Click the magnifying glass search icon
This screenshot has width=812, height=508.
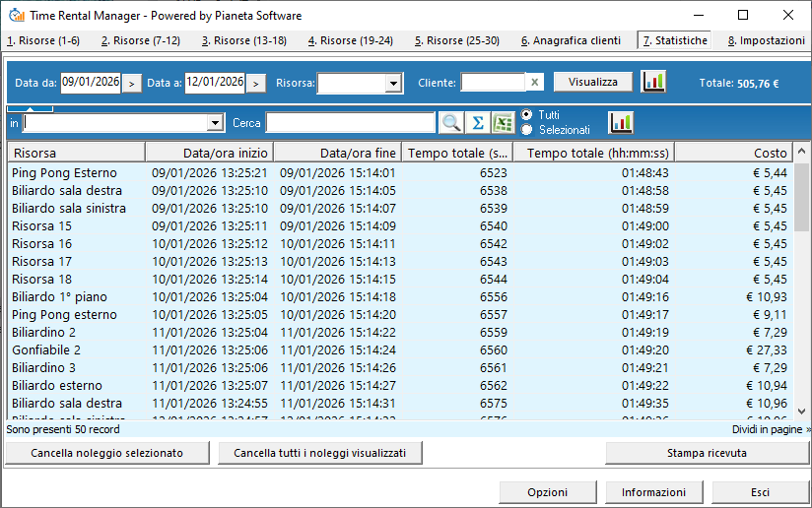[x=451, y=122]
